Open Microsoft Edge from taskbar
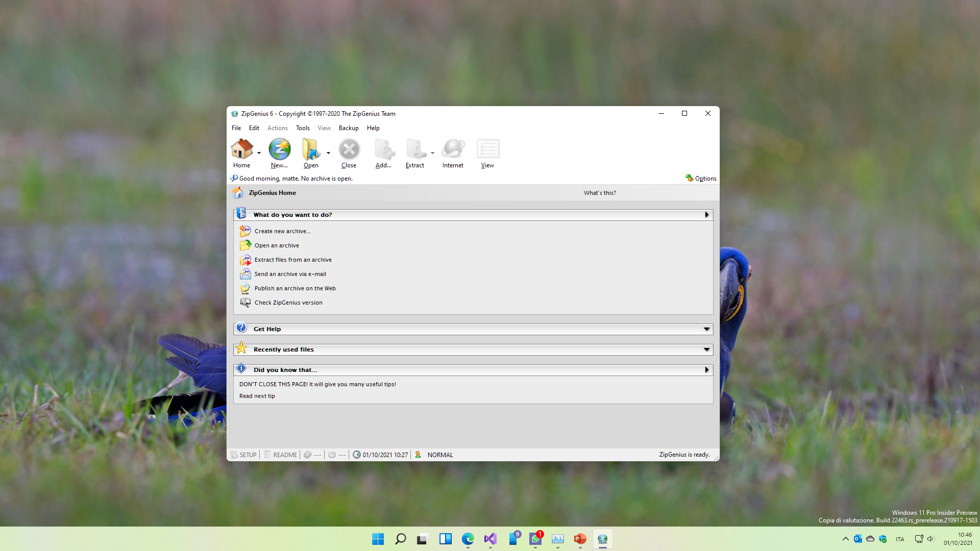980x551 pixels. tap(468, 539)
